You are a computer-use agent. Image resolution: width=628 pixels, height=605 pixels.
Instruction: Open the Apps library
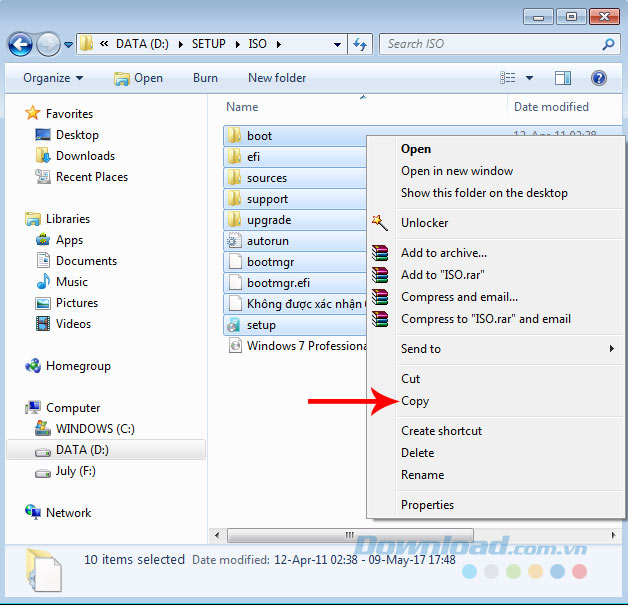(59, 240)
